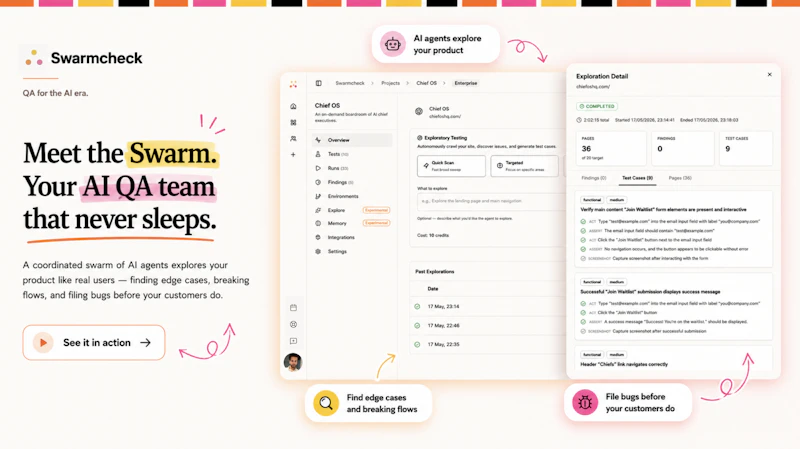Click the globe icon next to Chief OS chiefoshq.com

coord(419,111)
